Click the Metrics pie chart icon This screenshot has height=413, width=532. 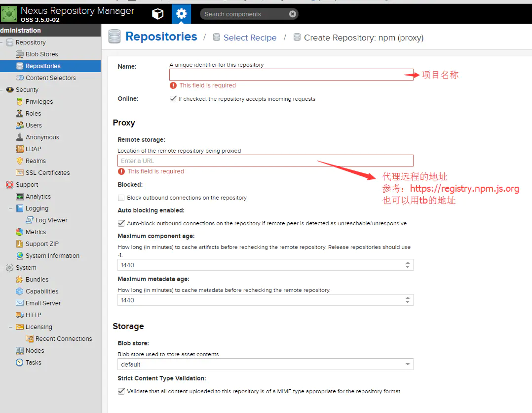pos(20,232)
